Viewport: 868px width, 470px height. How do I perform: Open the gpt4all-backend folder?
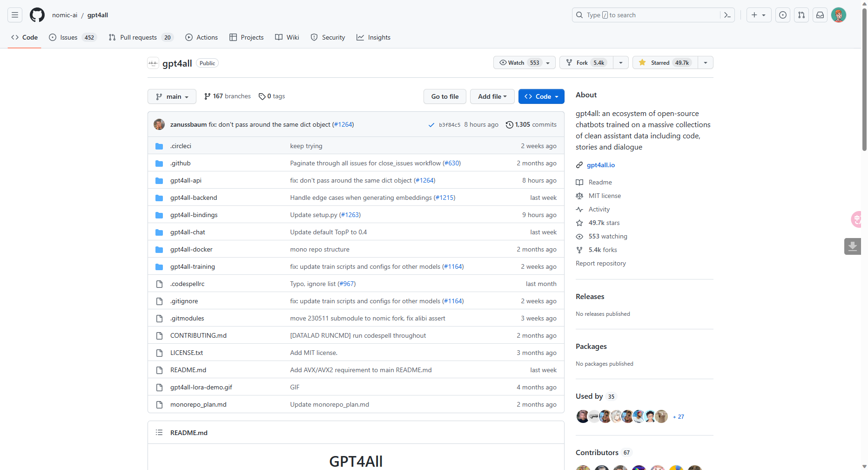click(x=194, y=198)
